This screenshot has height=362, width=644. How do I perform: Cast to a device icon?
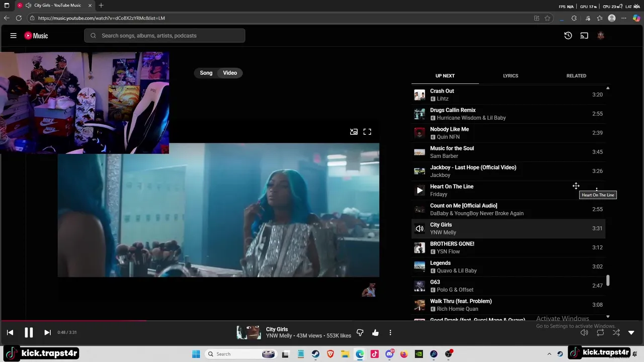(x=584, y=36)
